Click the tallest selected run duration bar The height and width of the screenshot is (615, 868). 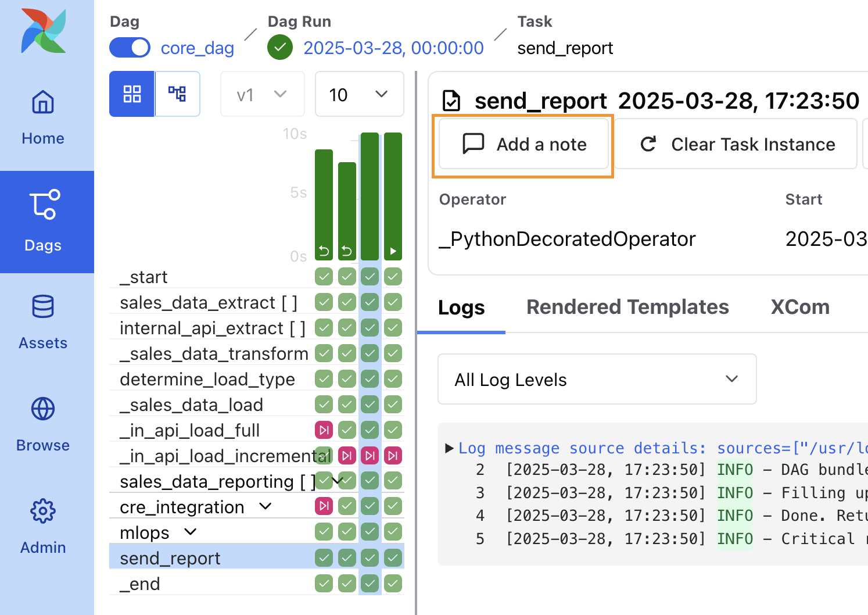370,195
